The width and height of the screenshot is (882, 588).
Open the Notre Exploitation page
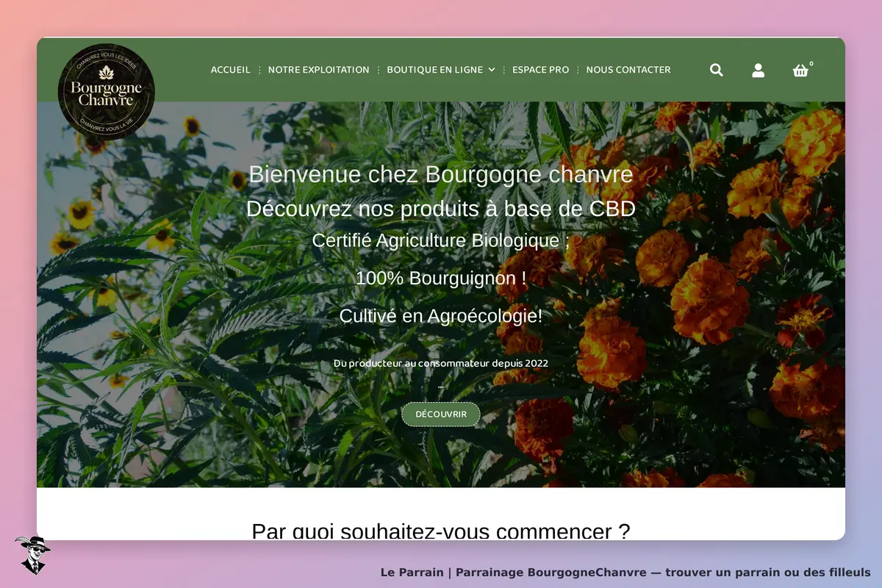click(319, 70)
